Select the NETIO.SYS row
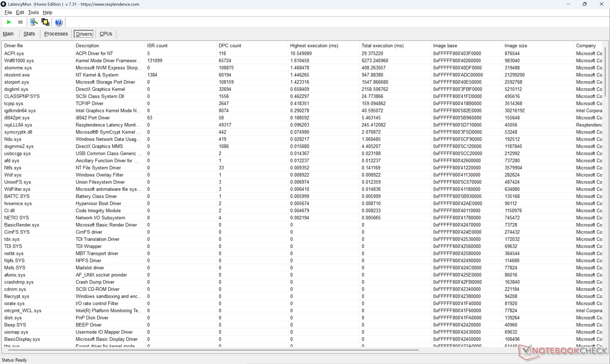The image size is (610, 364). (302, 218)
